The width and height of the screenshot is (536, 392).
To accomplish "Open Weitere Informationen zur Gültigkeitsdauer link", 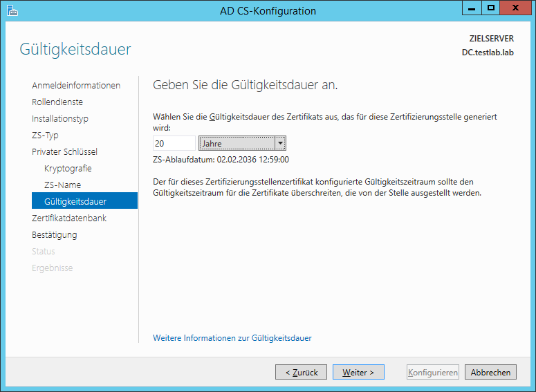I will pyautogui.click(x=232, y=338).
